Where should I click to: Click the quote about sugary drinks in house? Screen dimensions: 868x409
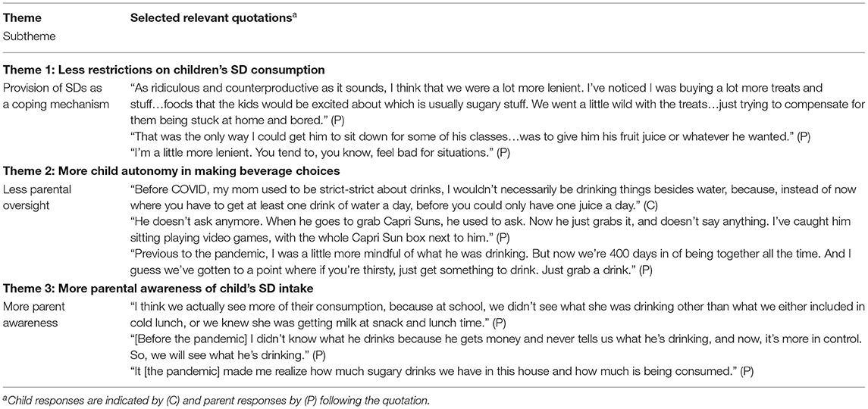441,372
